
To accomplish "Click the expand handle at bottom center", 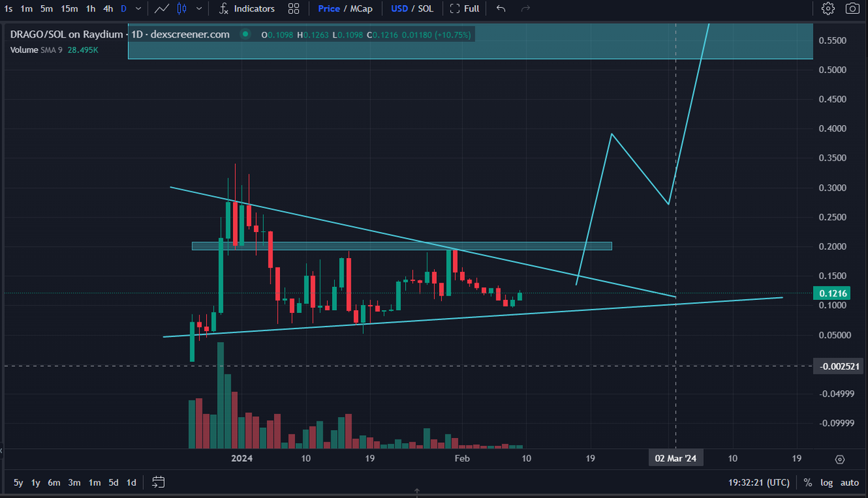I will click(417, 494).
